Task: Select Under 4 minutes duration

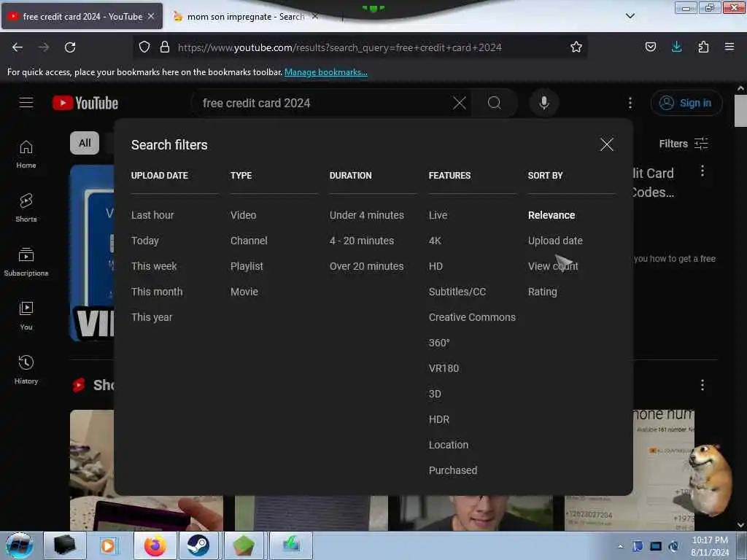Action: coord(367,215)
